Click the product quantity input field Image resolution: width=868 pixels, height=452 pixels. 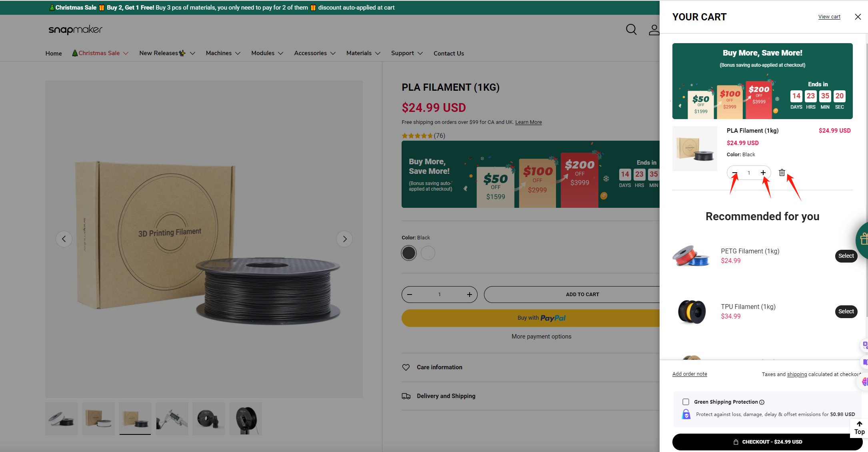coord(439,295)
